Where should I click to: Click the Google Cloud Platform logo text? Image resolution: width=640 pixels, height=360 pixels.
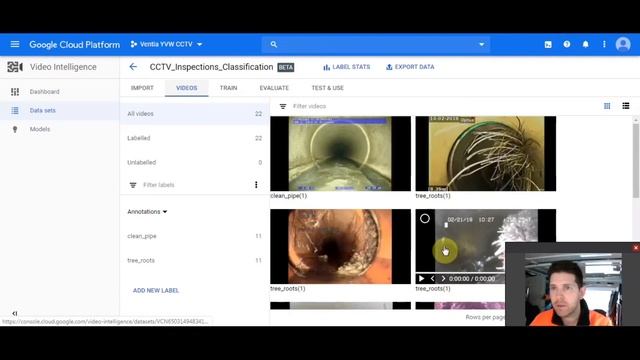coord(75,44)
